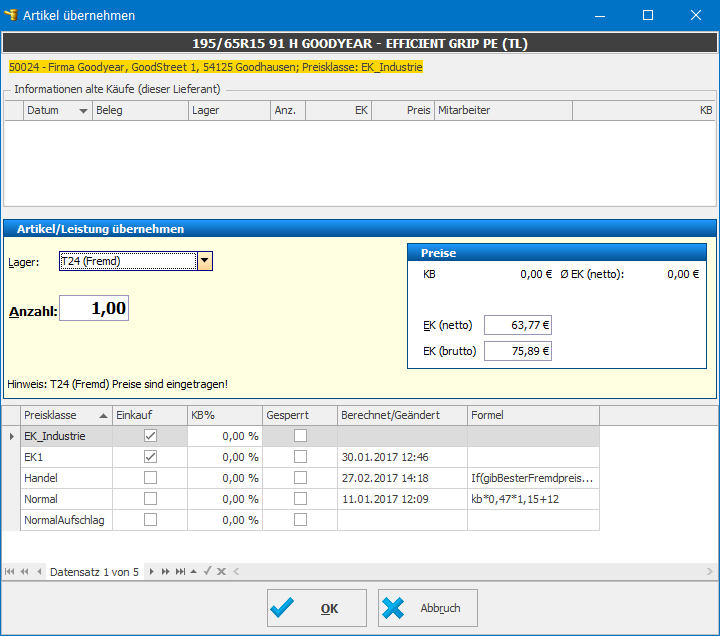This screenshot has height=636, width=720.
Task: Check Gesperrt box for Normal
Action: 300,499
